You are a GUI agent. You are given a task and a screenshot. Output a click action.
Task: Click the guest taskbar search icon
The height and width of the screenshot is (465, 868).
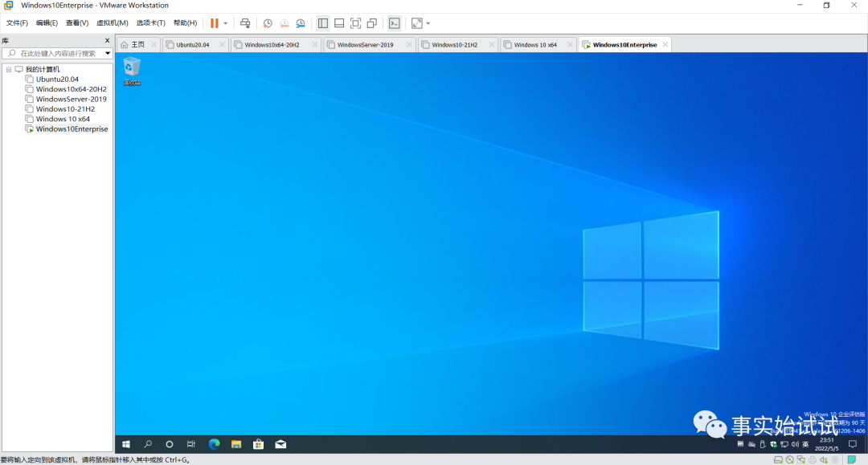[x=148, y=444]
